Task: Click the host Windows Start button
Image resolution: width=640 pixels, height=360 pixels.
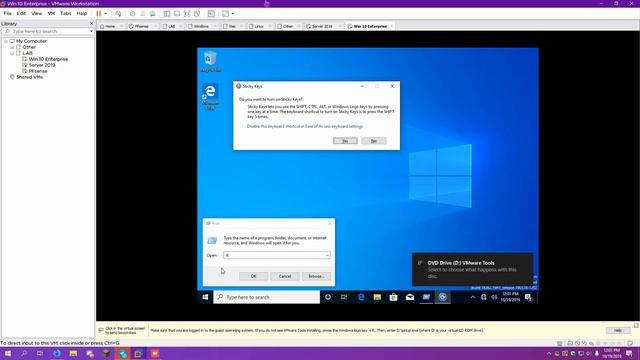Action: click(x=8, y=353)
